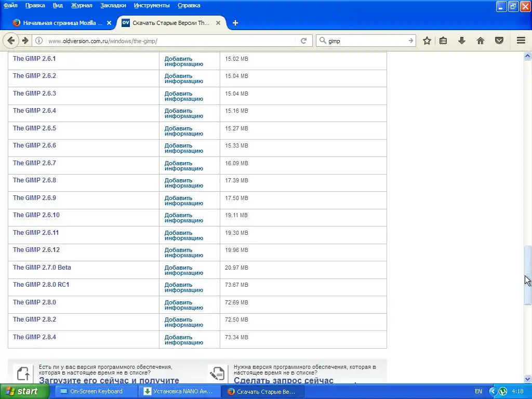Open The GIMP 2.6.5 link
Image resolution: width=532 pixels, height=399 pixels.
click(x=34, y=128)
